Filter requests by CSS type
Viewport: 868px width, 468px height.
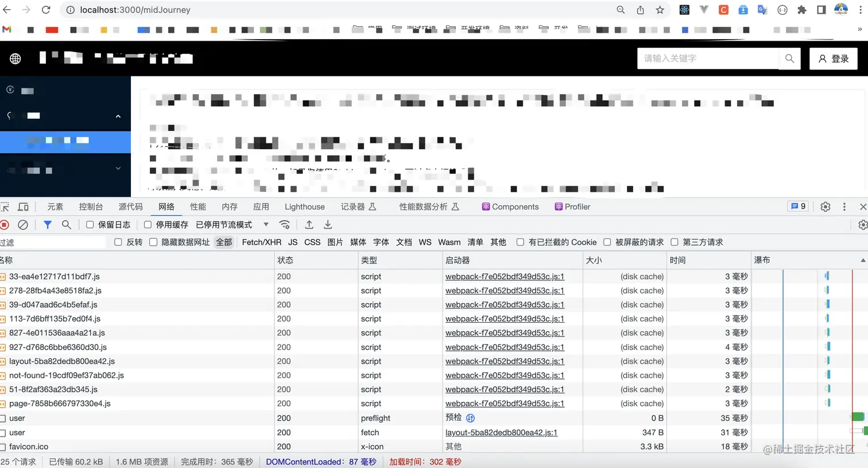(312, 242)
